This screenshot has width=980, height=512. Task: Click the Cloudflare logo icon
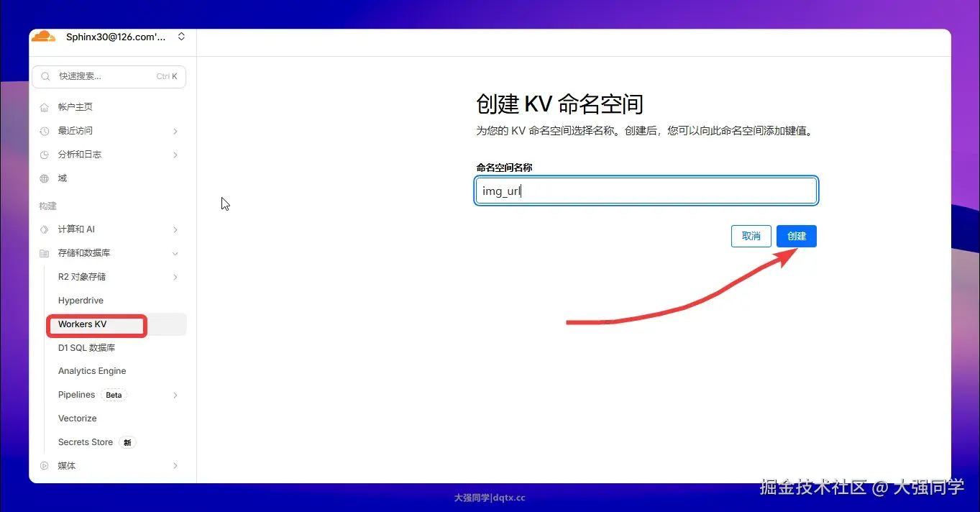click(x=43, y=36)
